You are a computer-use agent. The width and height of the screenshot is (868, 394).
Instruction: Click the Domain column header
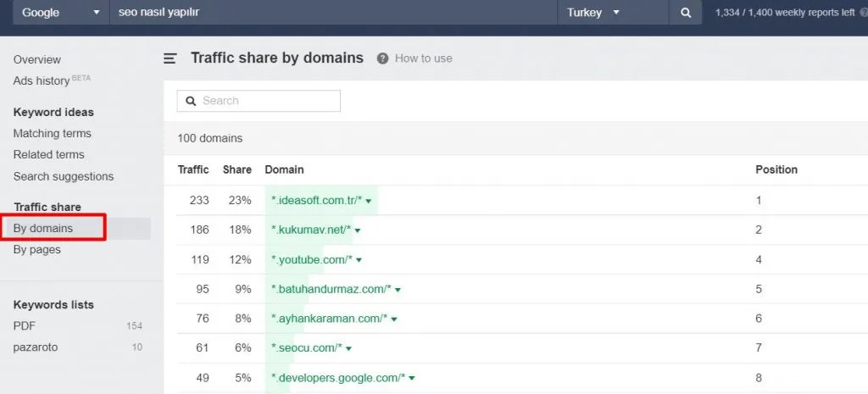coord(285,169)
